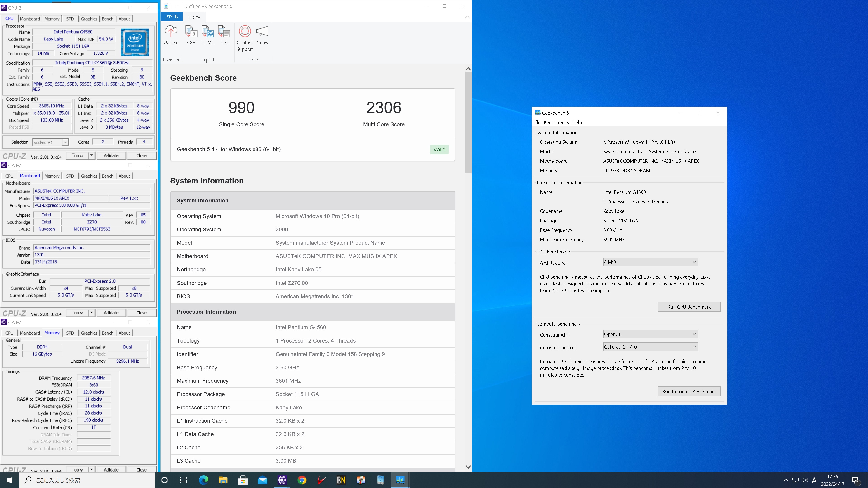The image size is (868, 488).
Task: Click the Geekbench 5 window title icon
Action: tap(538, 113)
